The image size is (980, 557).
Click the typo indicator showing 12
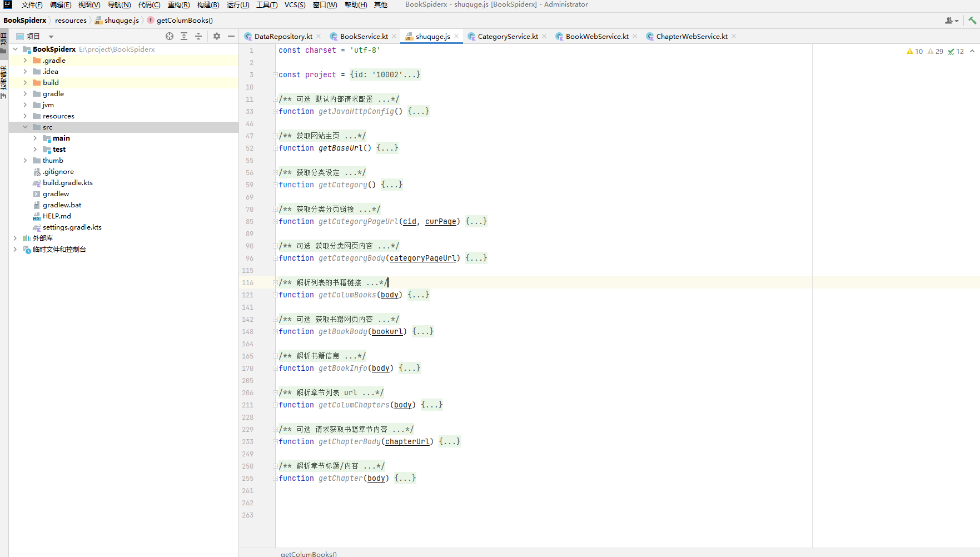956,51
